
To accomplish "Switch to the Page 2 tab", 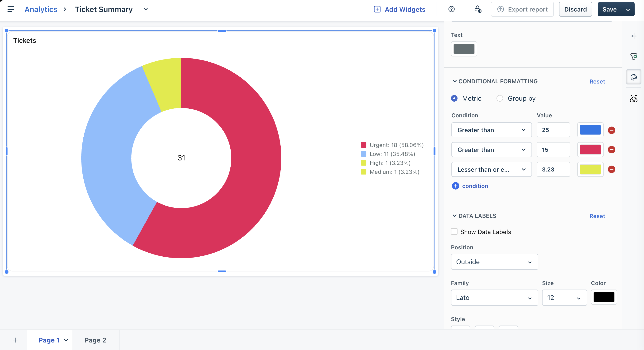I will coord(95,340).
